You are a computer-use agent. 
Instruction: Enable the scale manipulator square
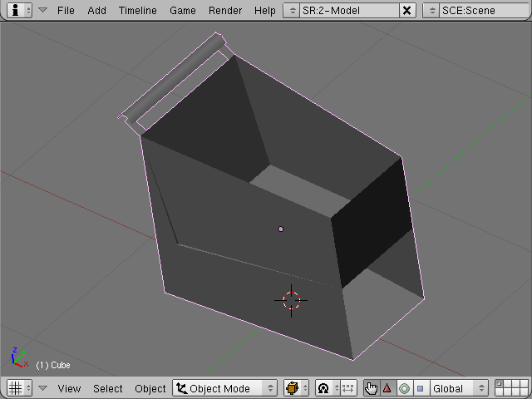421,388
